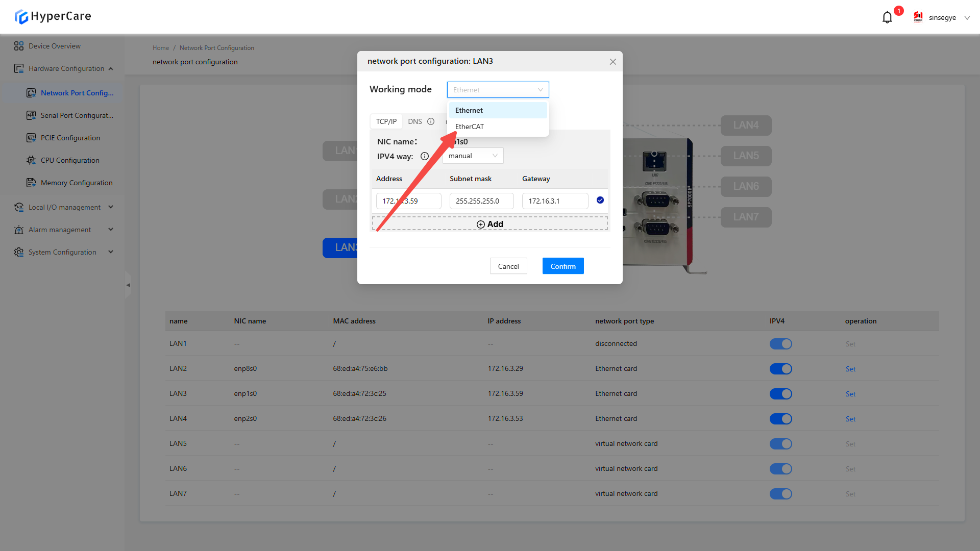Click the Add address row button

pos(489,224)
